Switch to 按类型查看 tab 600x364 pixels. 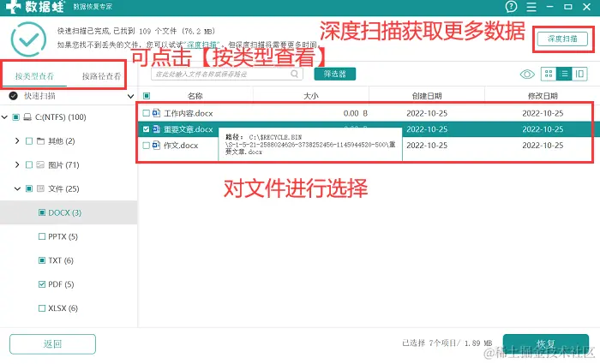point(34,76)
